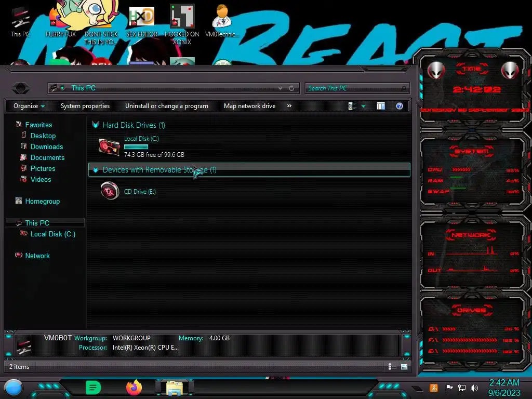Viewport: 532px width, 399px height.
Task: Open Explorer help button
Action: pos(400,106)
